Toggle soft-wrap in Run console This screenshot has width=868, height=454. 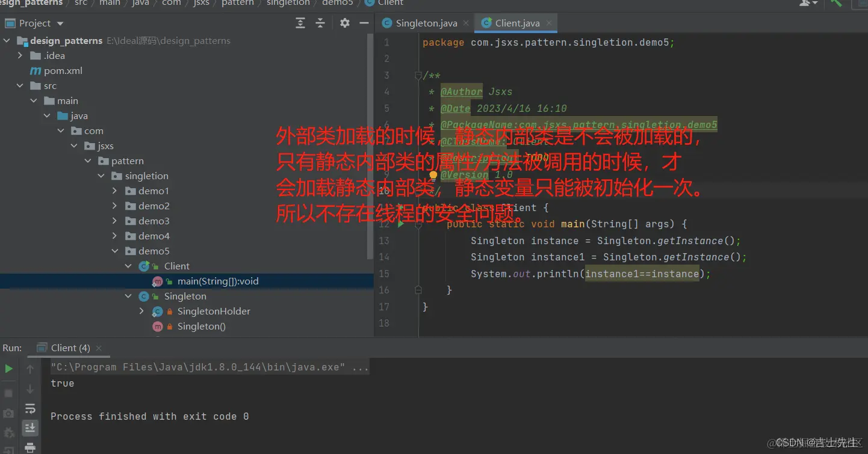(x=30, y=409)
